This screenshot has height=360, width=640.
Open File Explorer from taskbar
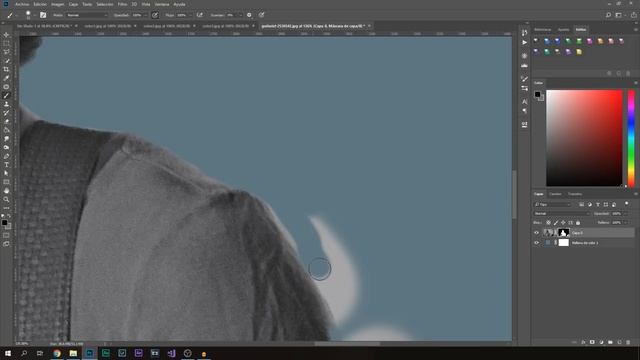[73, 353]
